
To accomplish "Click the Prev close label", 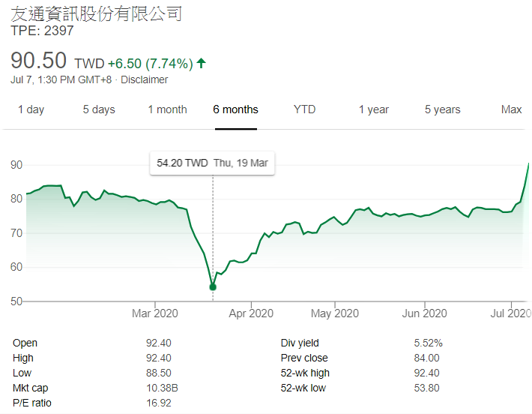I will pos(304,358).
